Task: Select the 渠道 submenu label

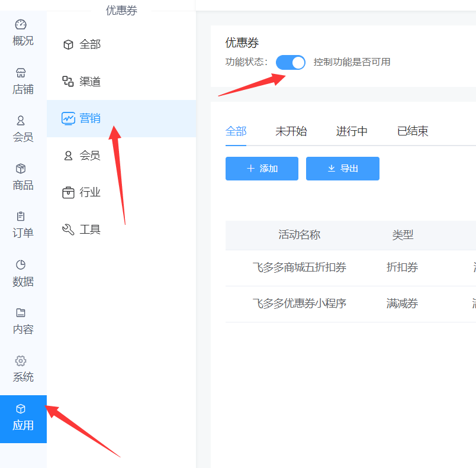Action: (x=90, y=82)
